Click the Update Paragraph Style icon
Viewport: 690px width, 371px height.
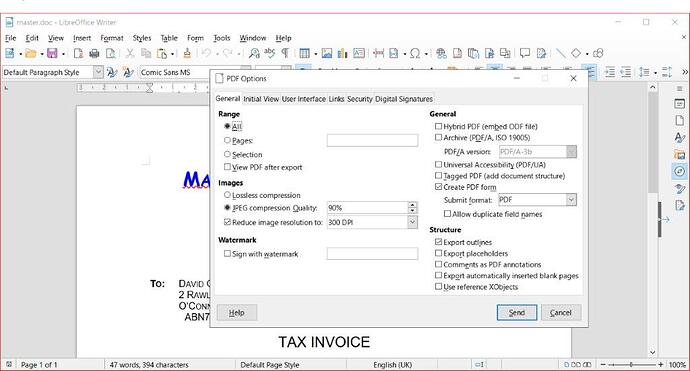(x=112, y=72)
